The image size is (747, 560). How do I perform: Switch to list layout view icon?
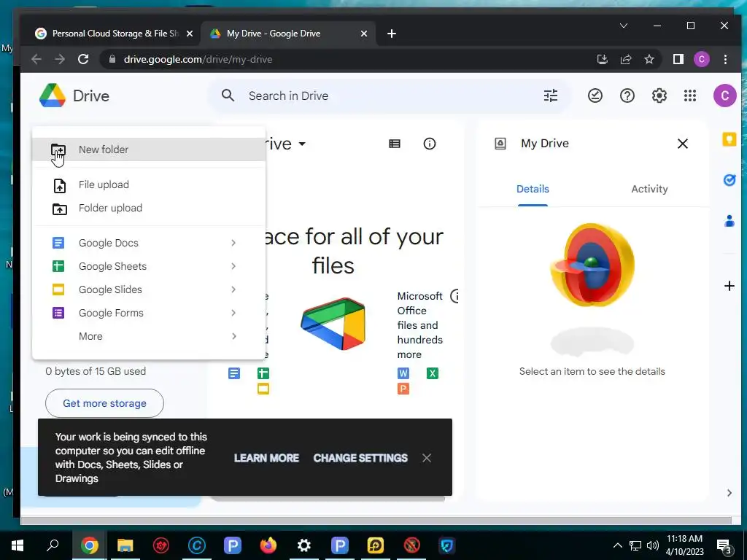click(395, 144)
